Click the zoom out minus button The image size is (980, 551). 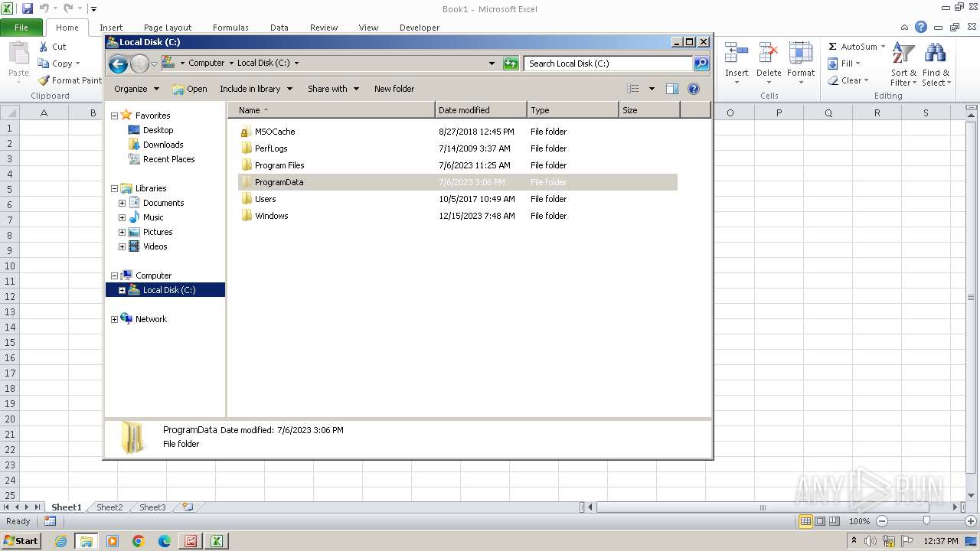[881, 521]
